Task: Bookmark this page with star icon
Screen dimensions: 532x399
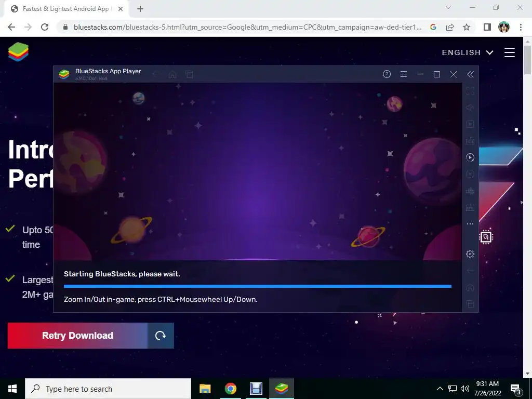Action: coord(467,27)
